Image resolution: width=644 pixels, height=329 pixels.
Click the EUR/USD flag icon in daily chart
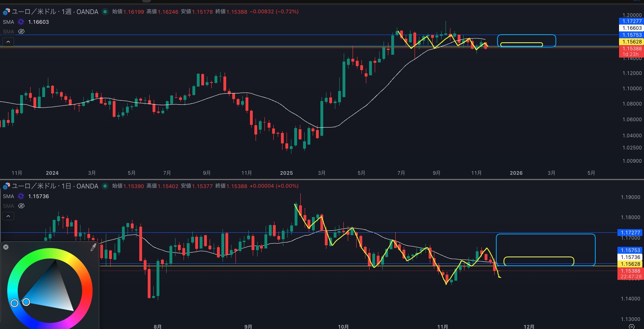coord(6,186)
